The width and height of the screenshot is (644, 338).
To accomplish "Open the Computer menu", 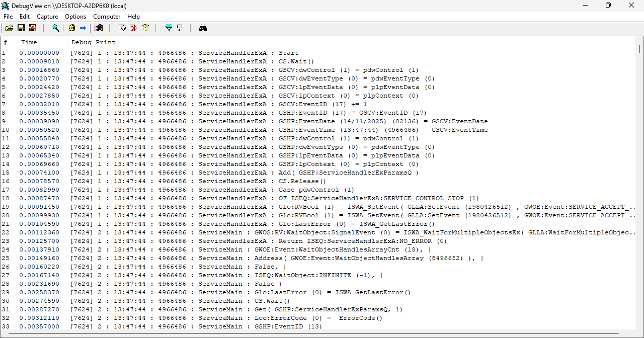I will tap(107, 17).
